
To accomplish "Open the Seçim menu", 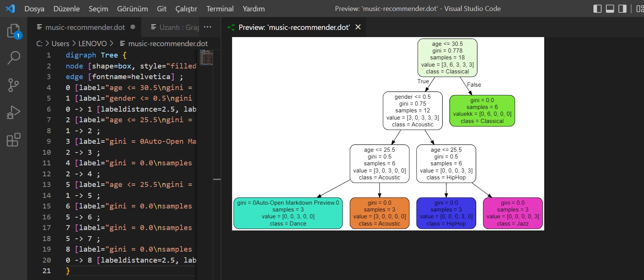I will pos(98,9).
